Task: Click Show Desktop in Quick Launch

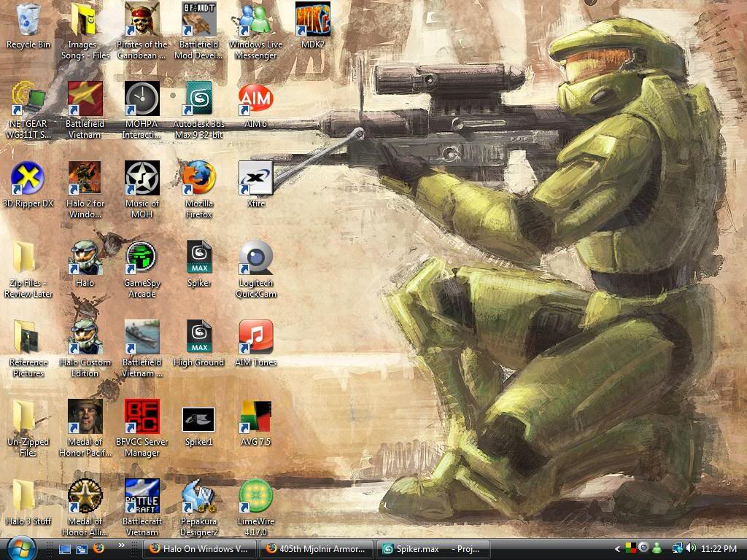Action: [65, 549]
